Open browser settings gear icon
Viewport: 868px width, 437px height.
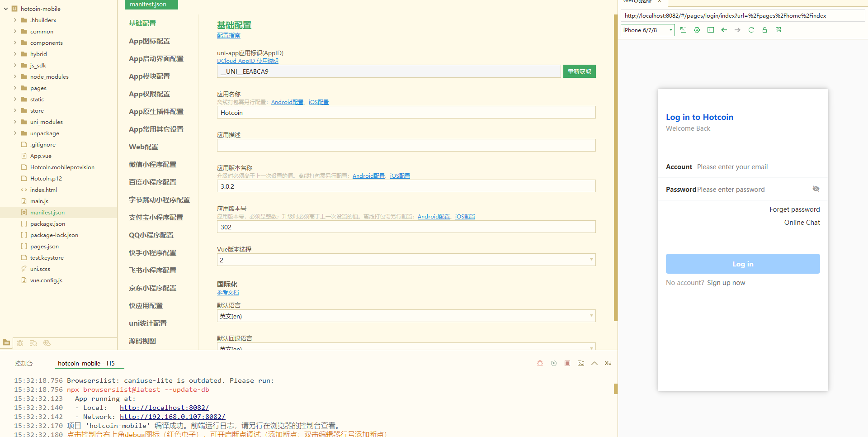pos(697,30)
